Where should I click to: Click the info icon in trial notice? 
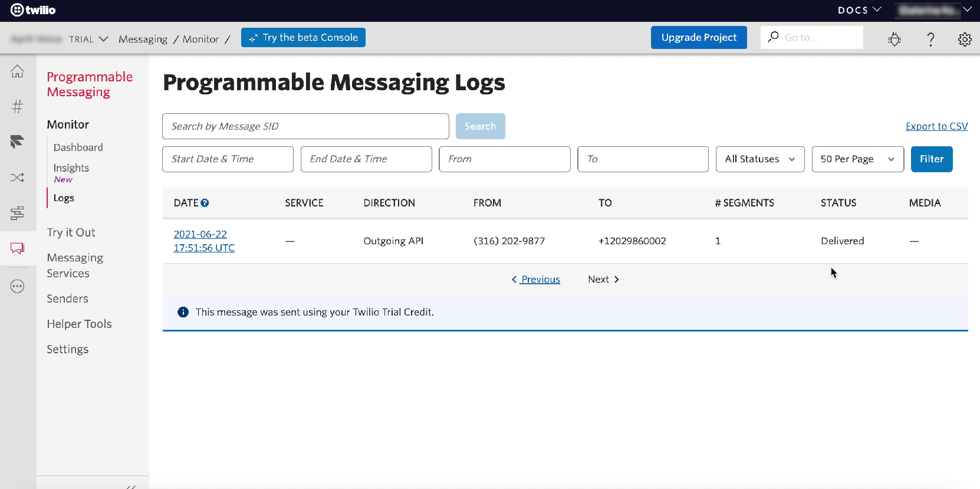click(183, 312)
